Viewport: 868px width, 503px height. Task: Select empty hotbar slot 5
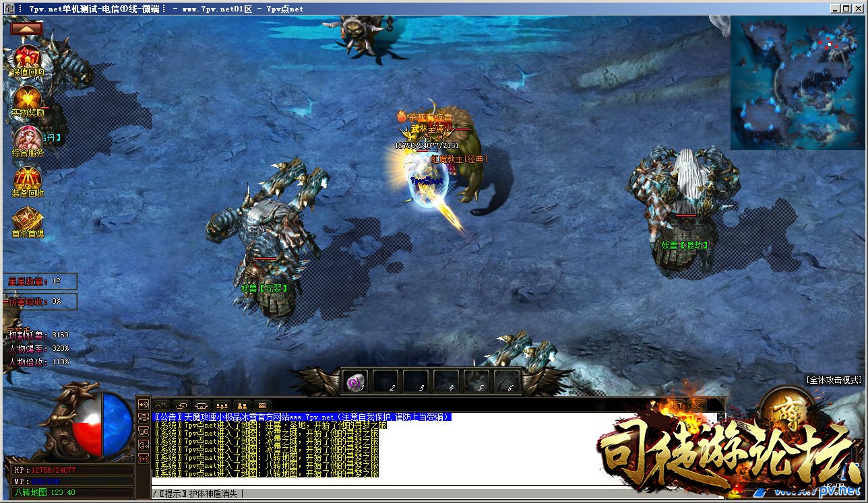(476, 382)
